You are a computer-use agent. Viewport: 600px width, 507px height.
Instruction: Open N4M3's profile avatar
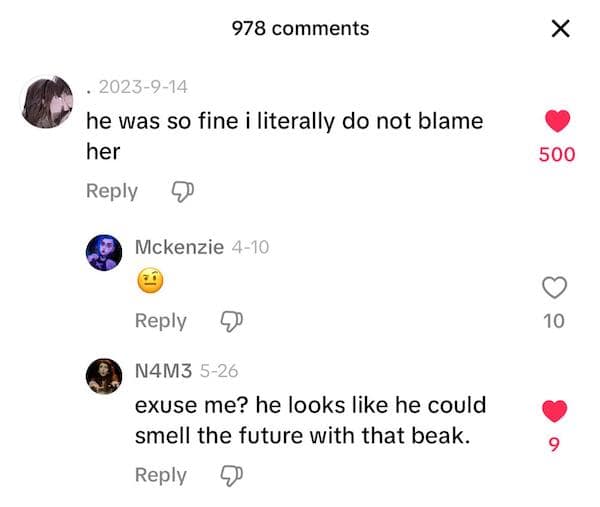[x=104, y=376]
